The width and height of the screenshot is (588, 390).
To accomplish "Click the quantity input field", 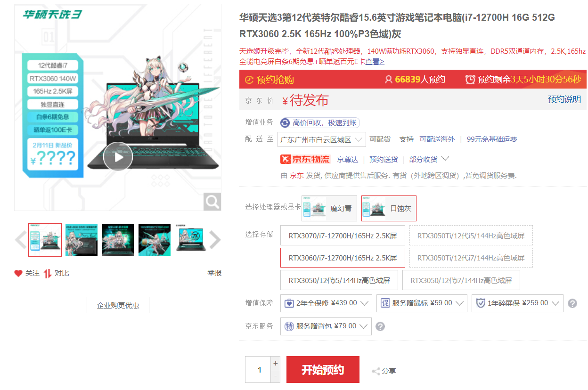I will coord(258,370).
